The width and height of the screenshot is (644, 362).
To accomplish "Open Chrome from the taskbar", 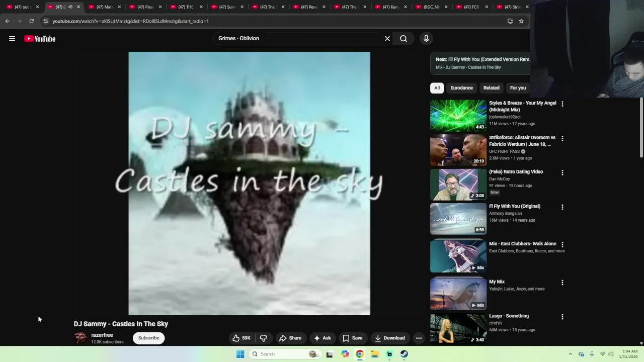I will click(x=360, y=354).
